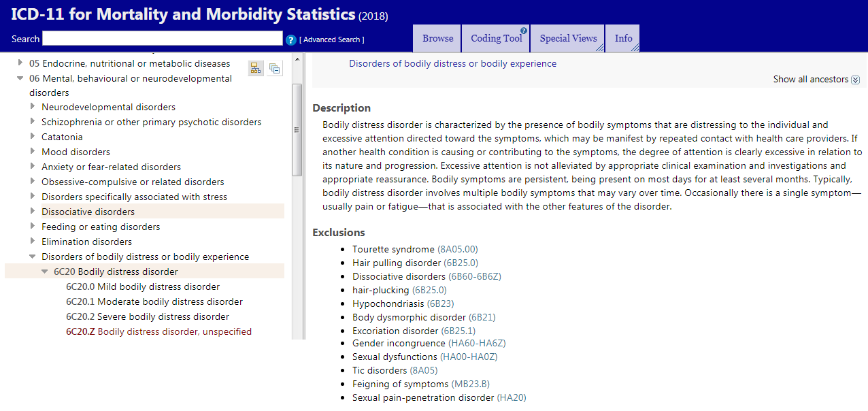Viewport: 868px width, 411px height.
Task: Open the Special Views menu tab
Action: tap(568, 39)
